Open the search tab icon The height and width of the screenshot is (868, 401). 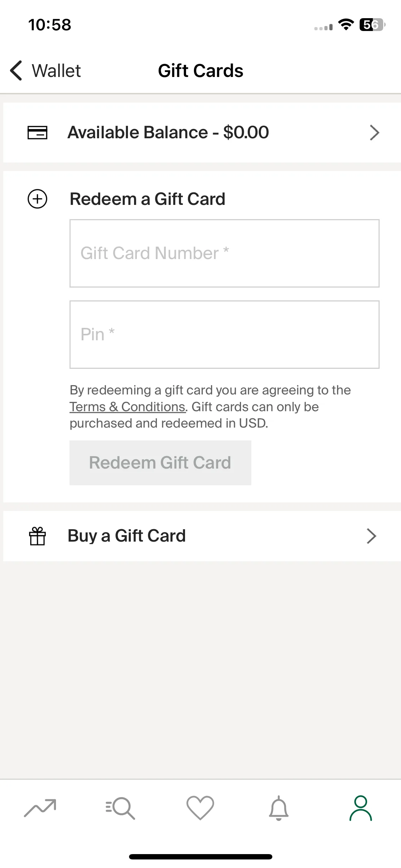coord(120,808)
